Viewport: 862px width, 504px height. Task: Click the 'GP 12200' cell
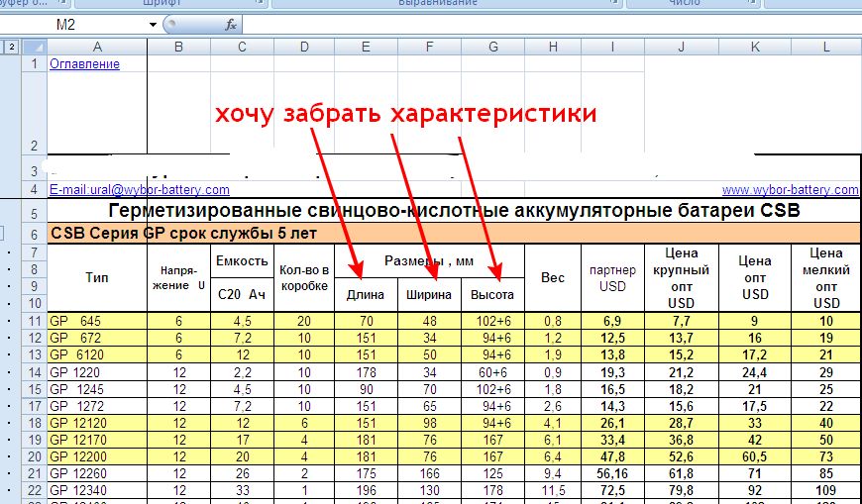[97, 456]
